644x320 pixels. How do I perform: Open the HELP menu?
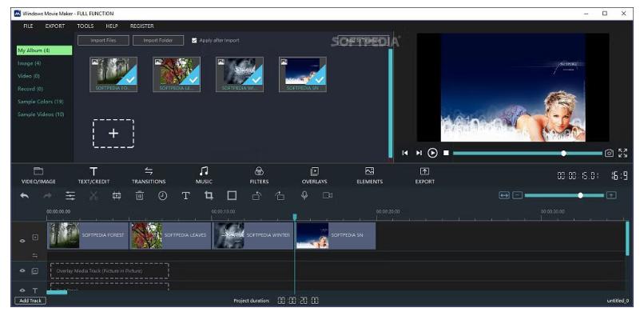pyautogui.click(x=112, y=26)
